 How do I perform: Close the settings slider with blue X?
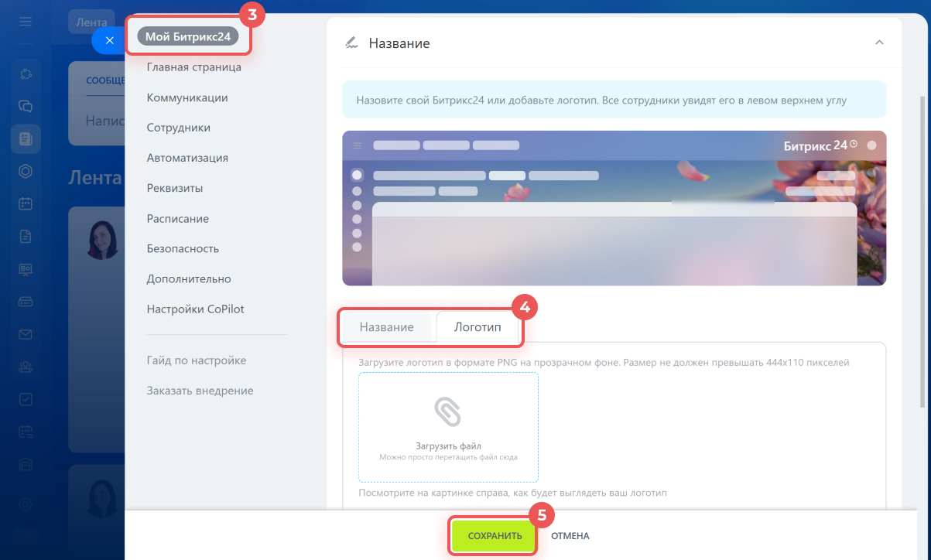click(109, 40)
